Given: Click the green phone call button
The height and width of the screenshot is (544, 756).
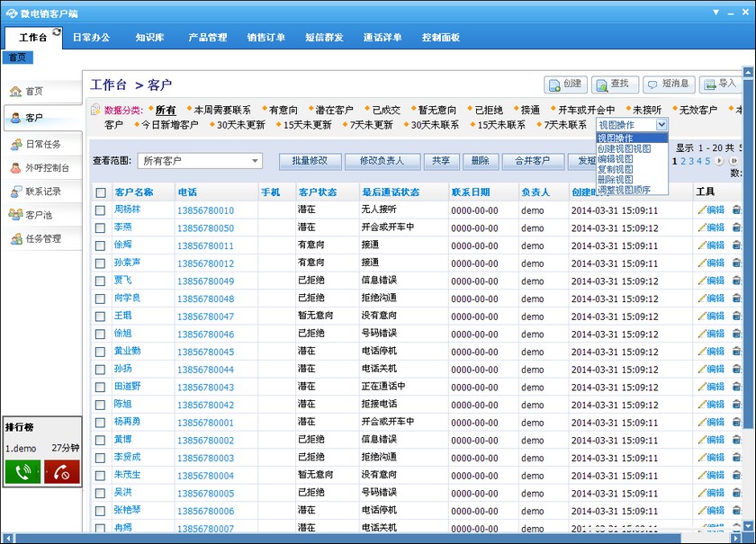Looking at the screenshot, I should pyautogui.click(x=22, y=472).
